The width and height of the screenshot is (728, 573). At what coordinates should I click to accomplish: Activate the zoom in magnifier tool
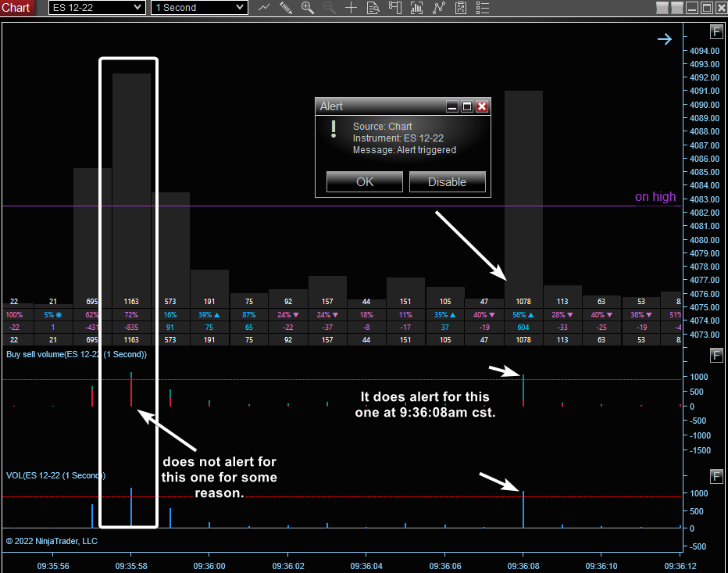point(307,8)
